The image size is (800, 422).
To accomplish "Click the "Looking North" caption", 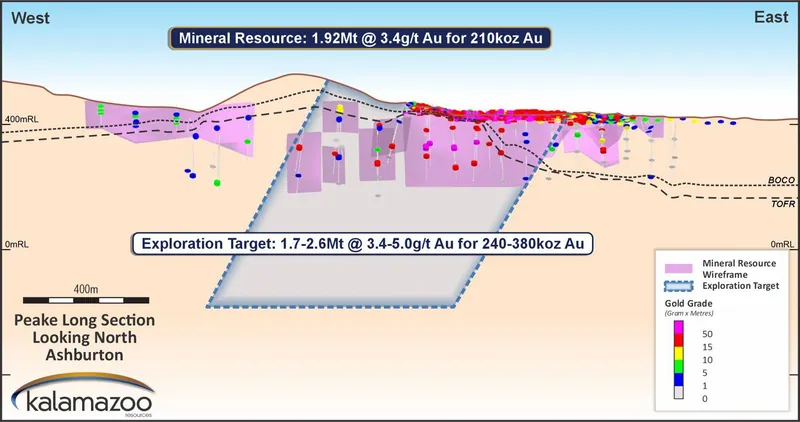I will click(x=85, y=338).
